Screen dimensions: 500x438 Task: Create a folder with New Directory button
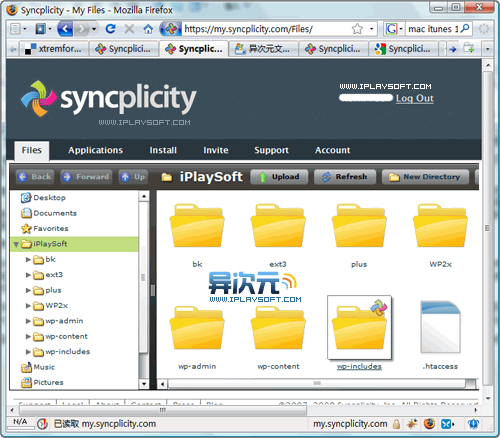[x=425, y=177]
